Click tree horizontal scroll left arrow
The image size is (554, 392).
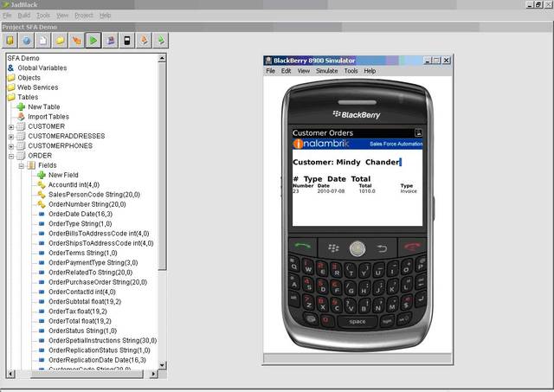[11, 374]
